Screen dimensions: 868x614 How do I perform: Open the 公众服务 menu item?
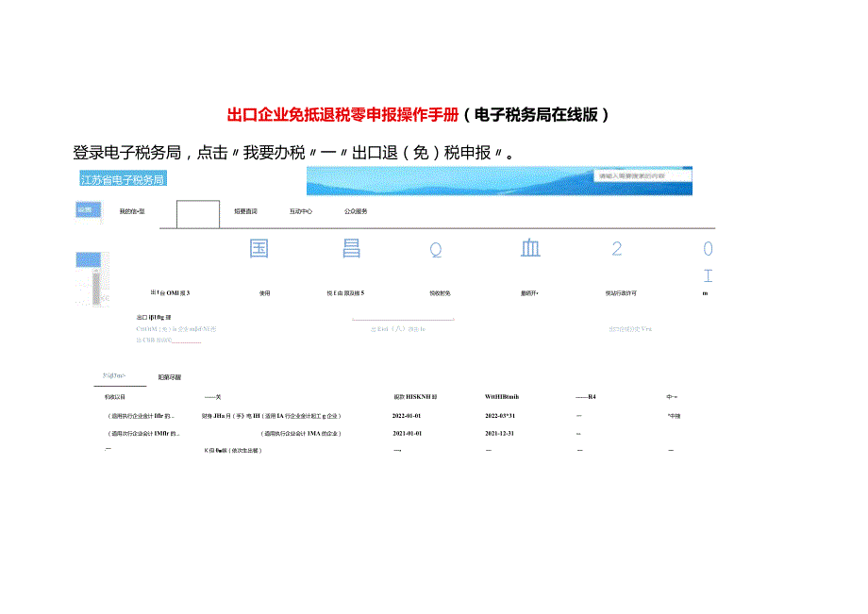click(x=355, y=211)
